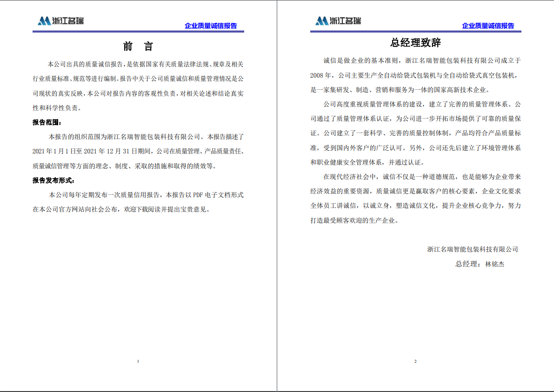Click the 浙江名瑞 logo on the left page
This screenshot has height=392, width=554.
point(60,21)
